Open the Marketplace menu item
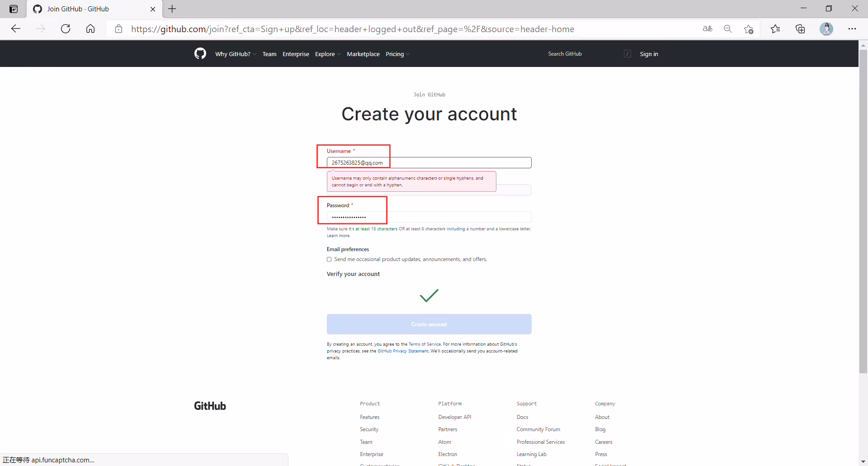This screenshot has width=868, height=466. click(x=363, y=54)
